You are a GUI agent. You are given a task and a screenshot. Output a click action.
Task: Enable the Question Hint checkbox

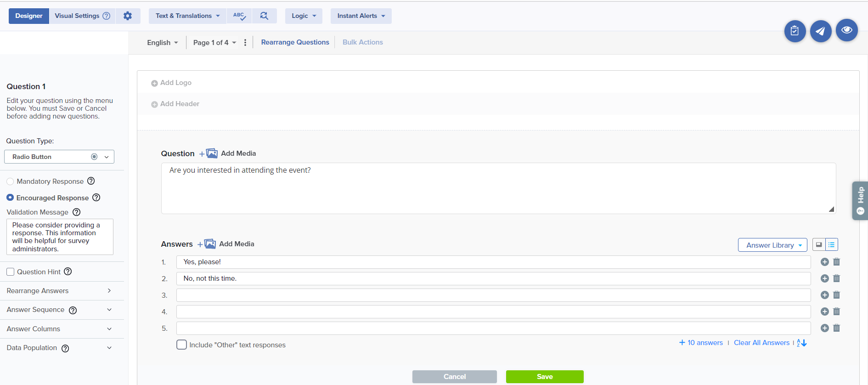11,272
